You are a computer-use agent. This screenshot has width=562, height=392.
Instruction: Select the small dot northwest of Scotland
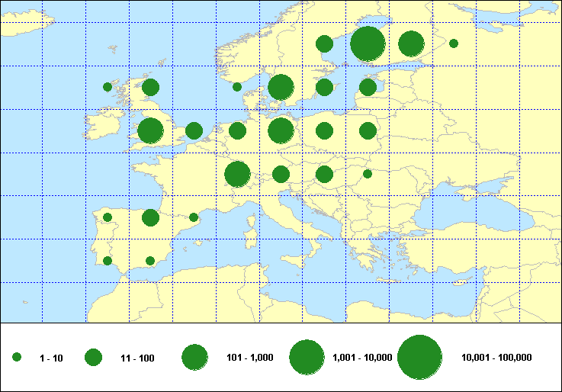point(108,87)
